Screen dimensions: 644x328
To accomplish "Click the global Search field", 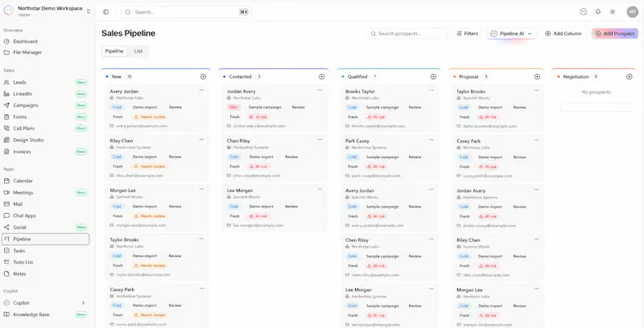I will (x=186, y=12).
